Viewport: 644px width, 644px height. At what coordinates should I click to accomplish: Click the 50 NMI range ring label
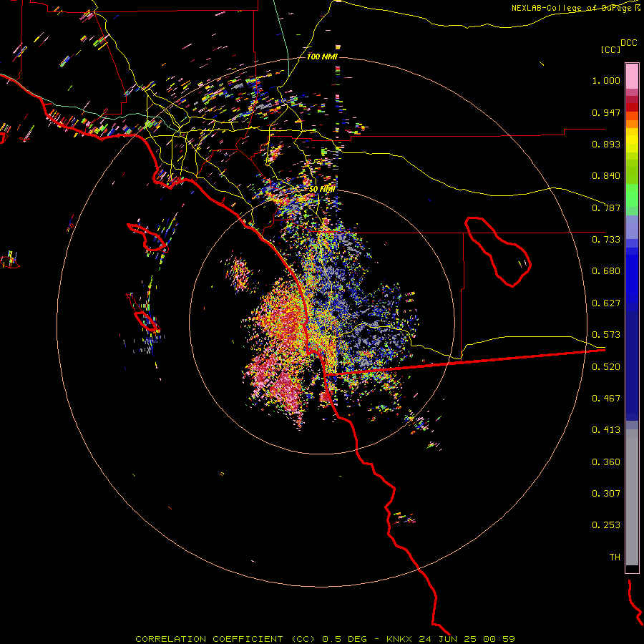click(x=322, y=189)
